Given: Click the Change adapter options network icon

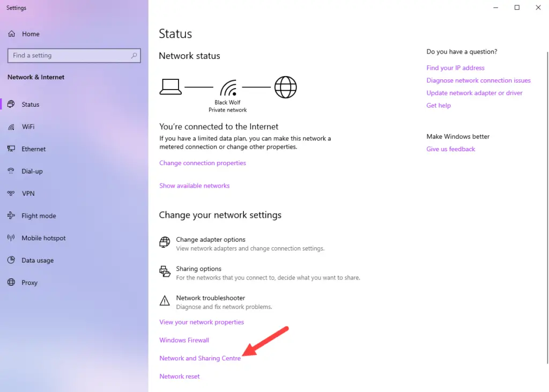Looking at the screenshot, I should pyautogui.click(x=164, y=242).
